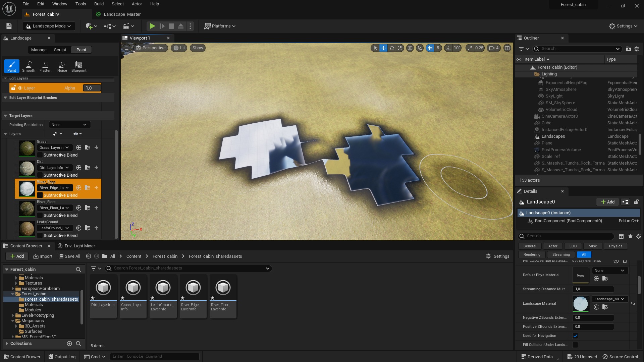Activate the rotate transform gizmo icon
Image resolution: width=644 pixels, height=362 pixels.
(x=391, y=48)
